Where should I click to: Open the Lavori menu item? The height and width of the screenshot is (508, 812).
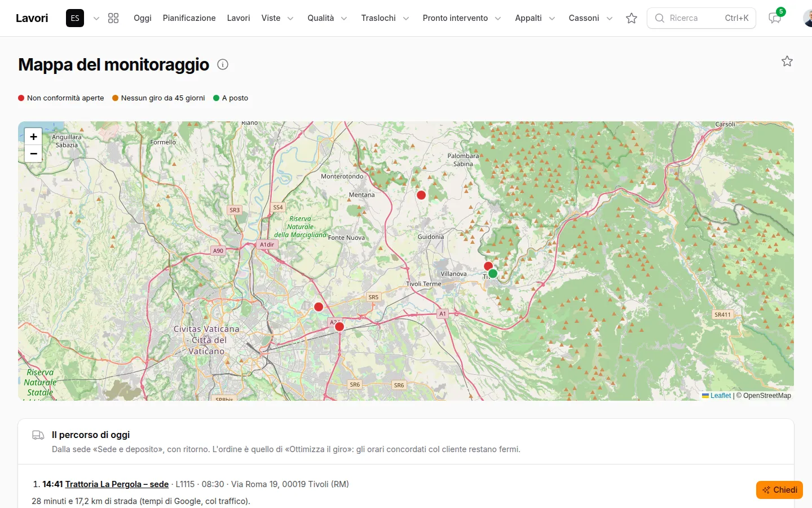[239, 18]
